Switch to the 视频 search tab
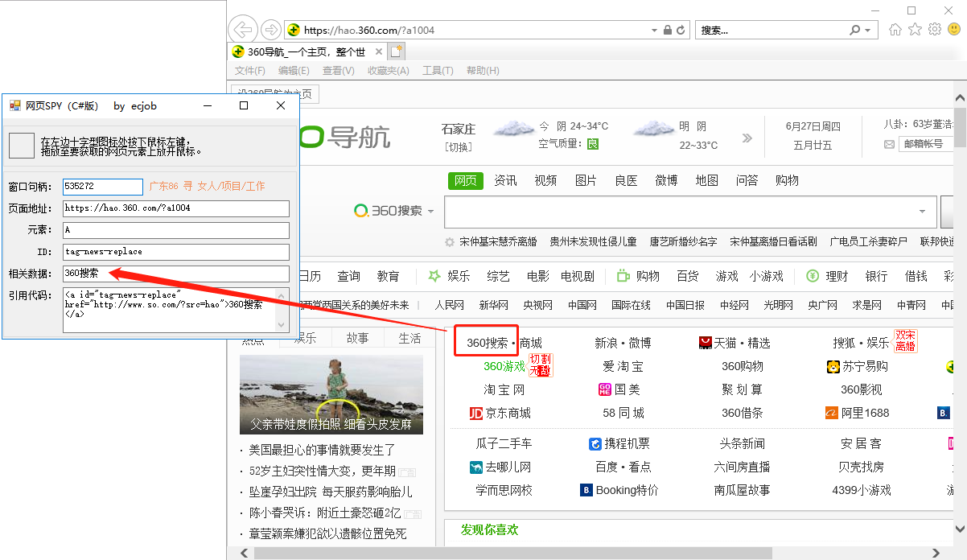 545,180
